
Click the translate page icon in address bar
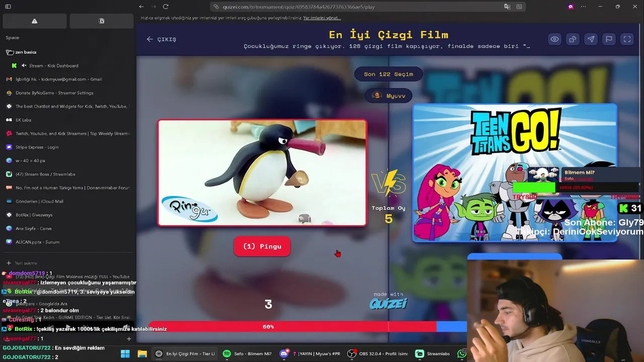click(507, 7)
